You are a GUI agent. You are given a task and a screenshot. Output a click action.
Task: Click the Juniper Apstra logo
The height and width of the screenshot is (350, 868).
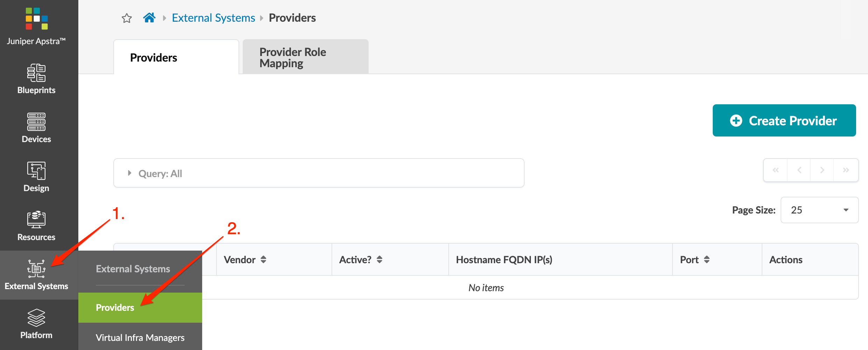click(36, 19)
